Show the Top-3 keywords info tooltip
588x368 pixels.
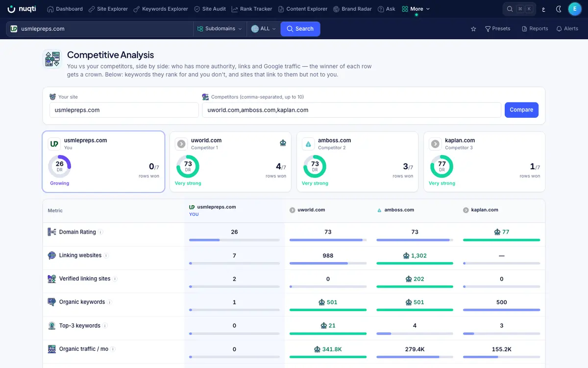tap(105, 325)
